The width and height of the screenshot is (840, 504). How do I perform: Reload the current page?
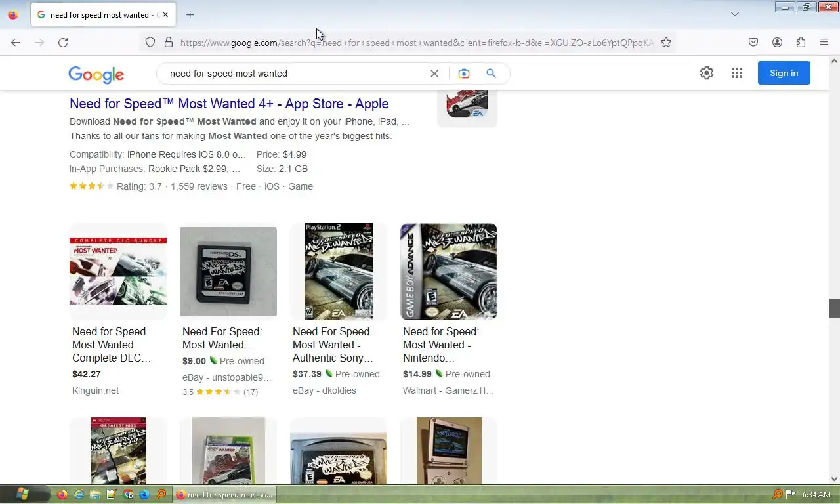tap(63, 42)
